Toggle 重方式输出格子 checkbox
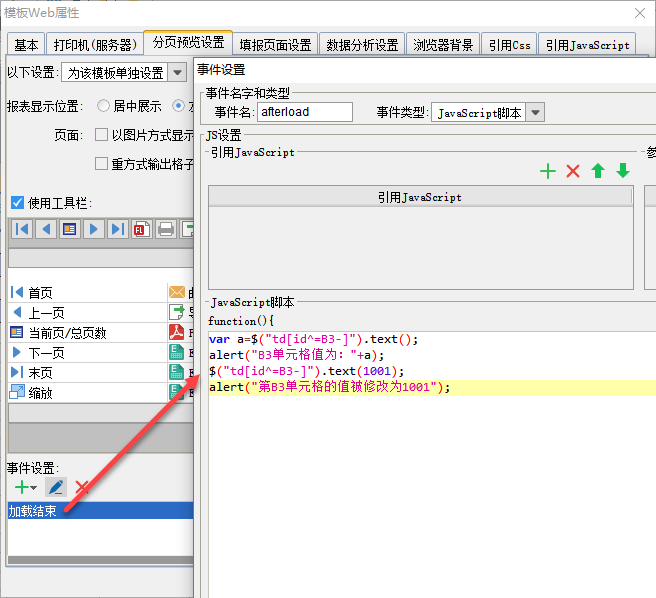The height and width of the screenshot is (598, 656). click(x=101, y=164)
